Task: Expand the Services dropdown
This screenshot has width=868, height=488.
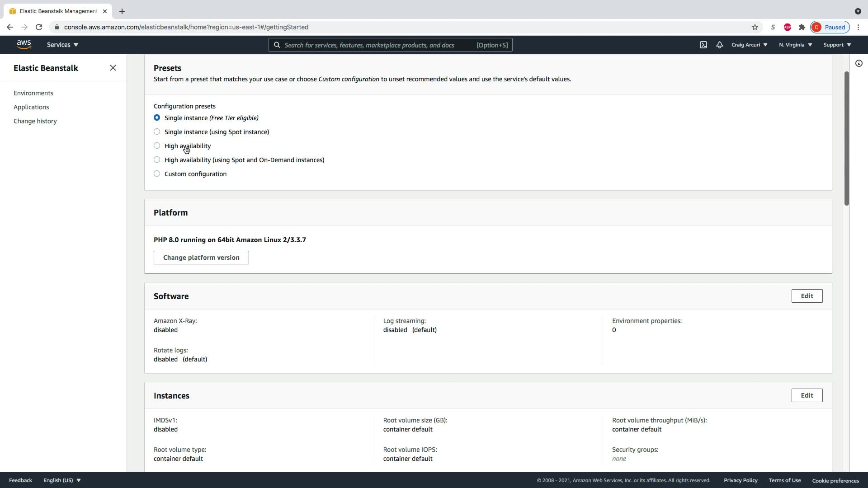Action: 62,45
